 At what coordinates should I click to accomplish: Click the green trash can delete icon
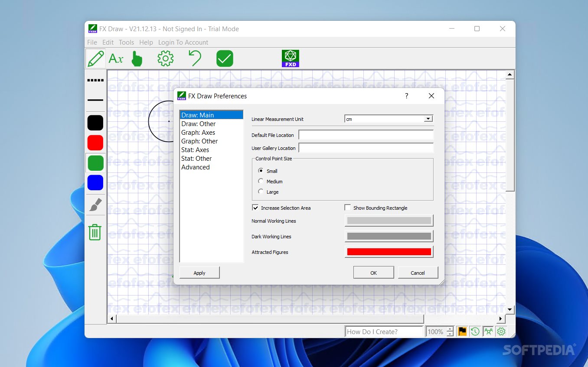point(95,232)
